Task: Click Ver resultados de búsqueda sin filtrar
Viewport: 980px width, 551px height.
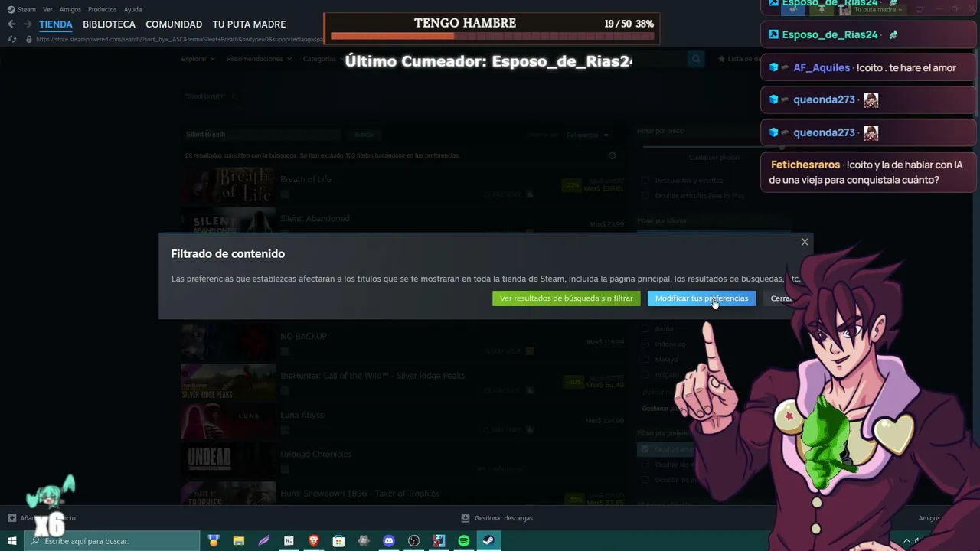Action: (x=566, y=298)
